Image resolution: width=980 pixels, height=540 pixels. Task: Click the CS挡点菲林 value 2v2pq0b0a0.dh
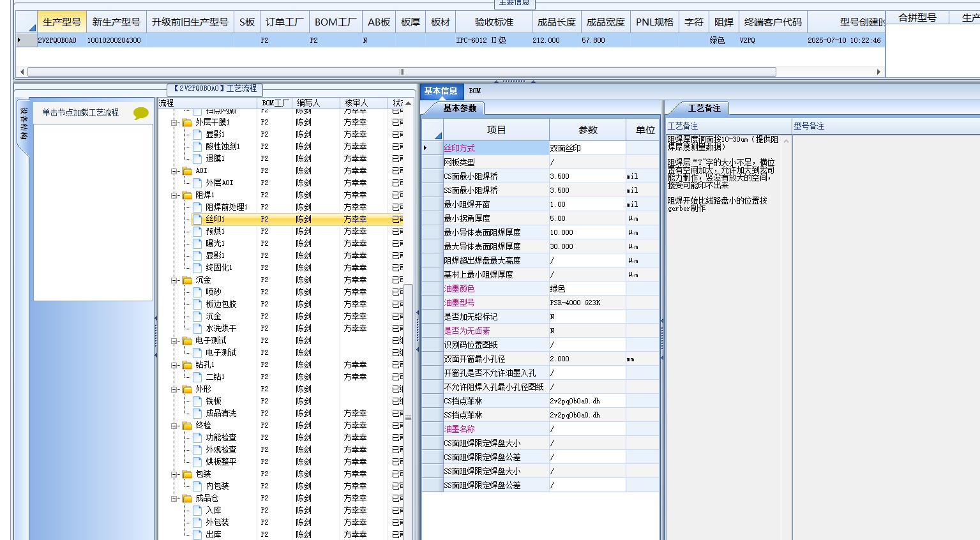[587, 401]
